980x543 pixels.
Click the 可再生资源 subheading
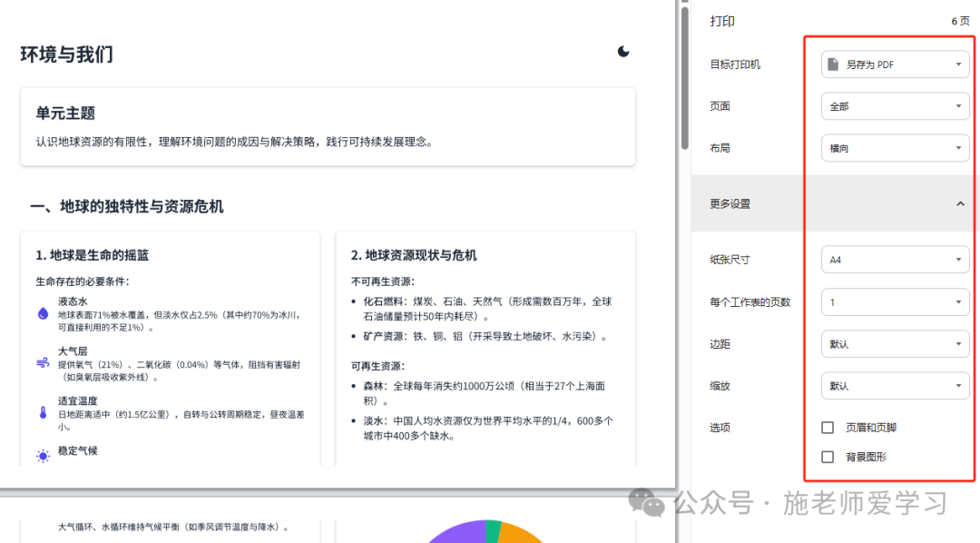(377, 366)
